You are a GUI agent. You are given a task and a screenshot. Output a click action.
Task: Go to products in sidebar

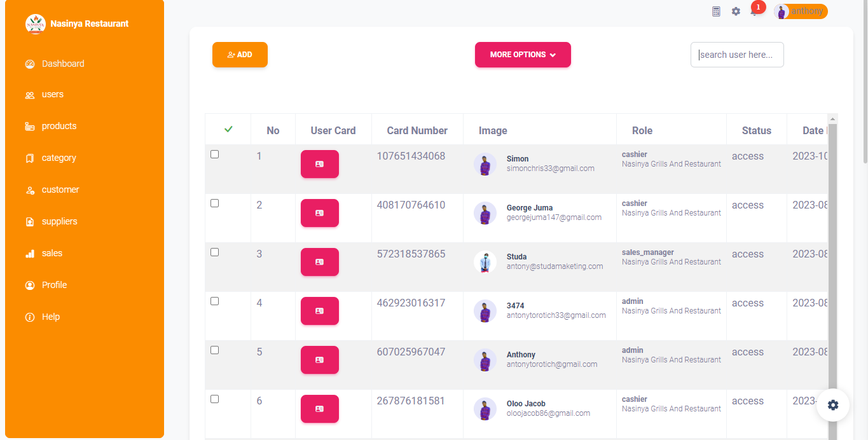point(59,126)
